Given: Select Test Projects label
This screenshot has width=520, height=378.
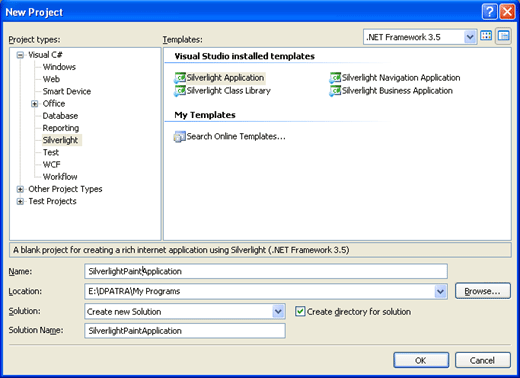Looking at the screenshot, I should pyautogui.click(x=52, y=201).
